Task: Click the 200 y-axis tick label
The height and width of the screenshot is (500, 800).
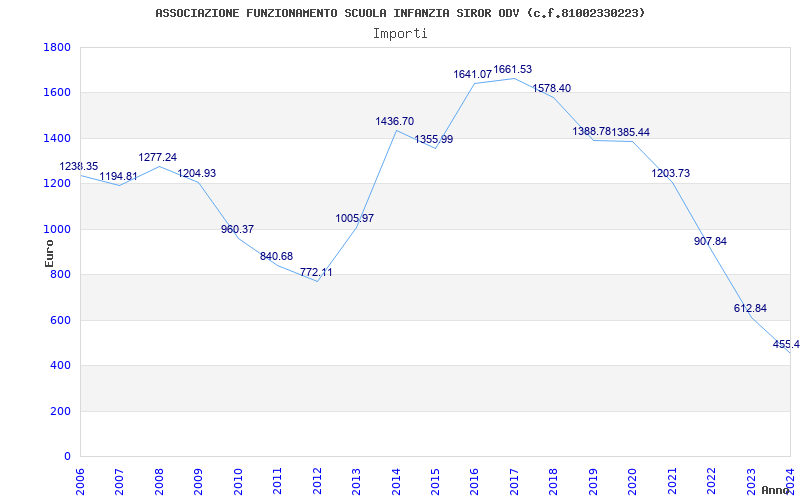Action: coord(61,411)
